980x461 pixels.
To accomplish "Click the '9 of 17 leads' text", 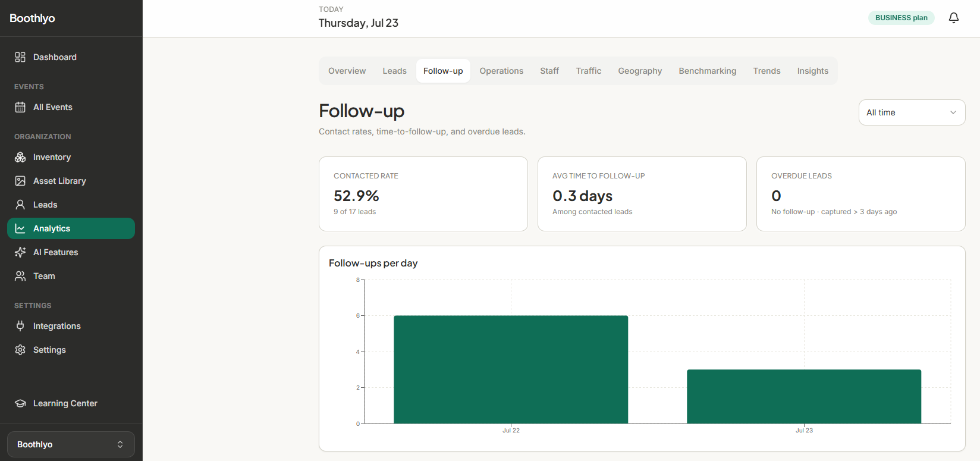I will (355, 212).
